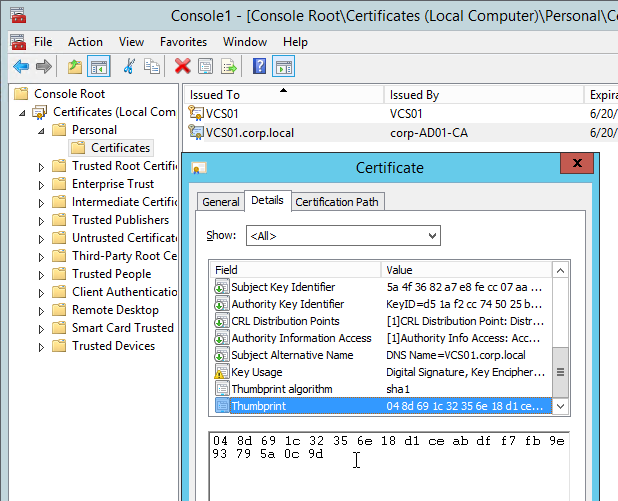Expand the Untrusted Certificates node
Image resolution: width=618 pixels, height=501 pixels.
click(x=41, y=239)
